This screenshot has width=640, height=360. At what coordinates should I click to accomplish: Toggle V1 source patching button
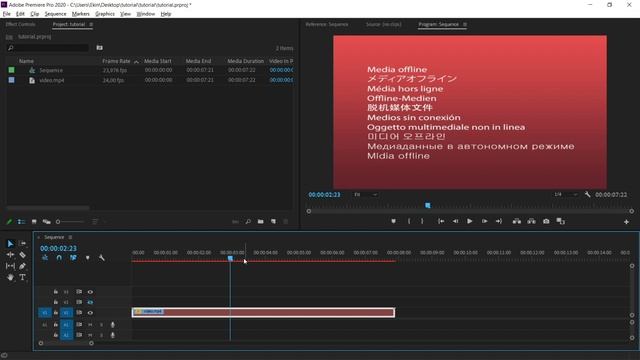click(45, 313)
